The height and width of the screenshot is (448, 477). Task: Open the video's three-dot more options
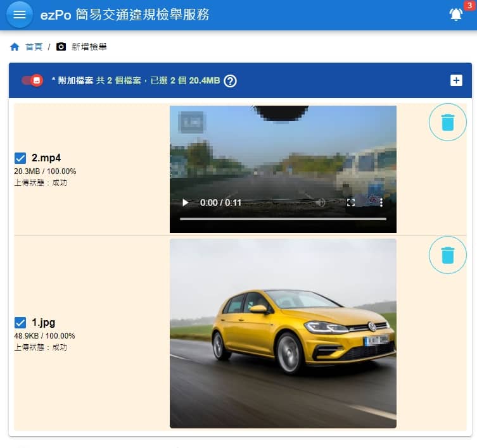point(381,202)
